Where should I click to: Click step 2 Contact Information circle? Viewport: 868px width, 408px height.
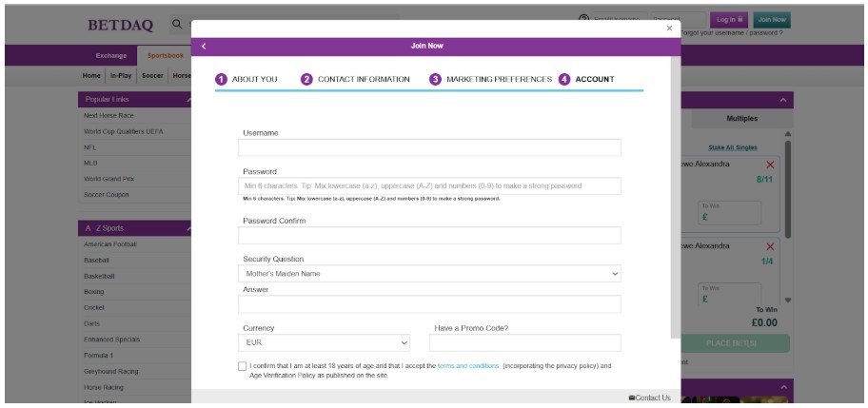click(x=306, y=79)
